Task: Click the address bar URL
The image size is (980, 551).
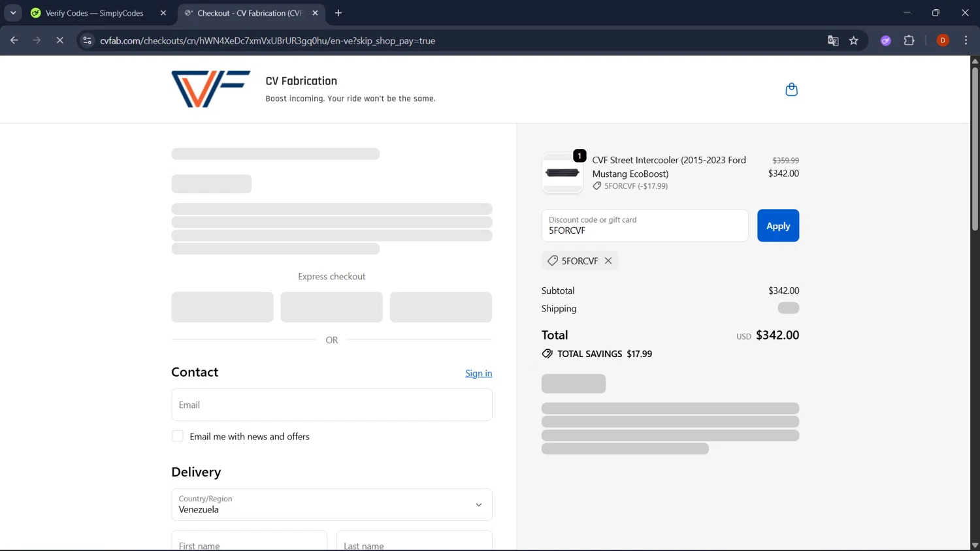Action: [x=268, y=40]
